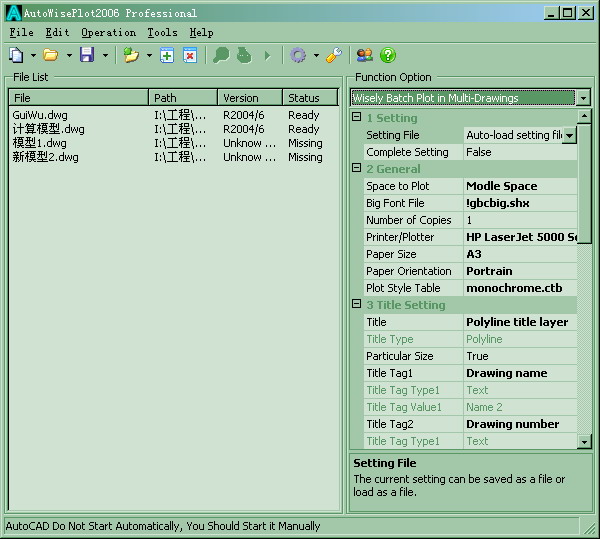The width and height of the screenshot is (600, 539).
Task: Click the AutoWisePlot title bar logo
Action: tap(14, 13)
